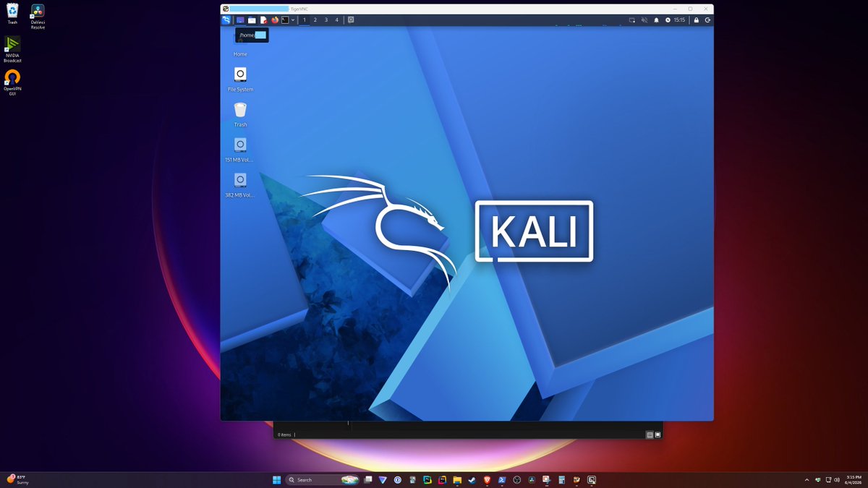
Task: Open Task View on Windows taskbar
Action: coord(367,479)
